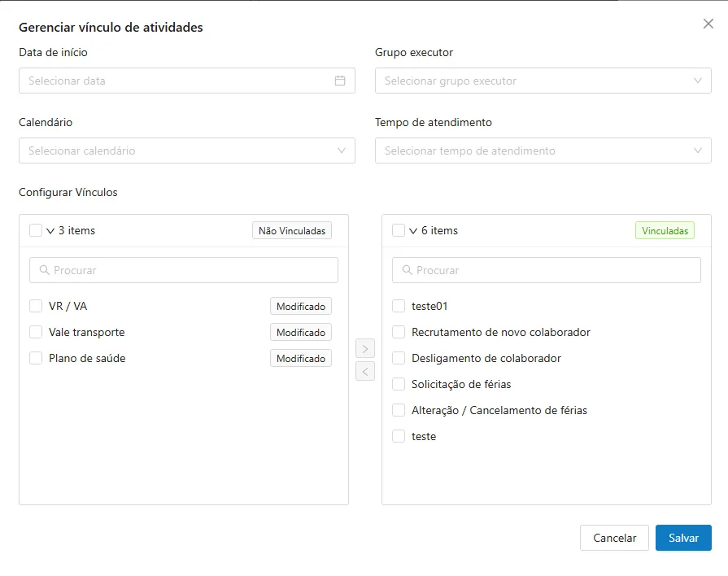
Task: Tick the VR / VA checkbox
Action: tap(36, 306)
